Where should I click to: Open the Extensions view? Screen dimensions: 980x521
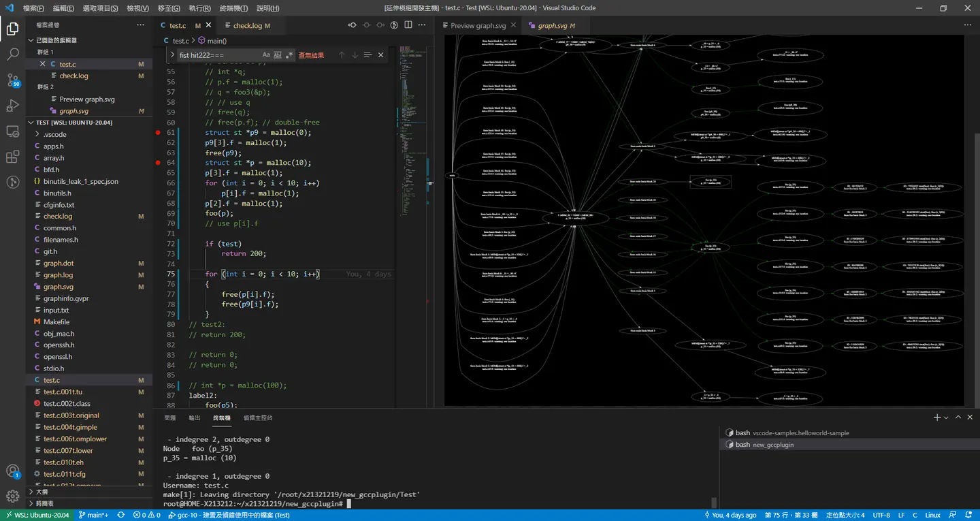pyautogui.click(x=12, y=157)
